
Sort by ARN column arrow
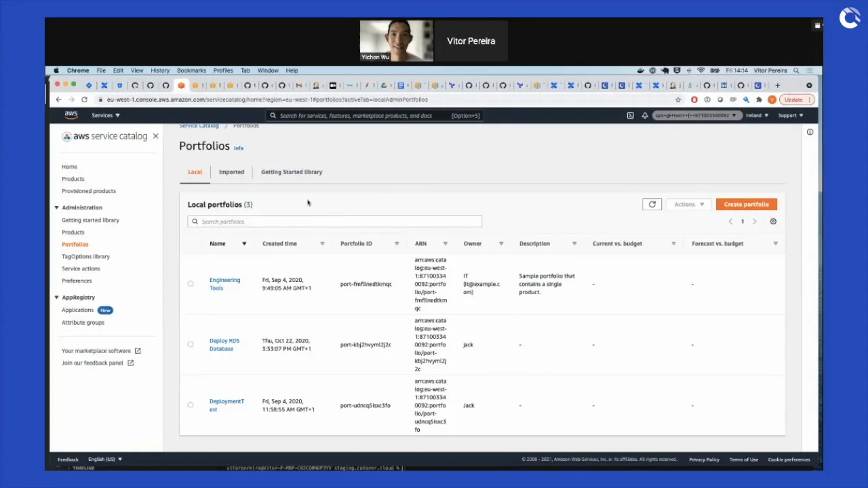tap(446, 244)
